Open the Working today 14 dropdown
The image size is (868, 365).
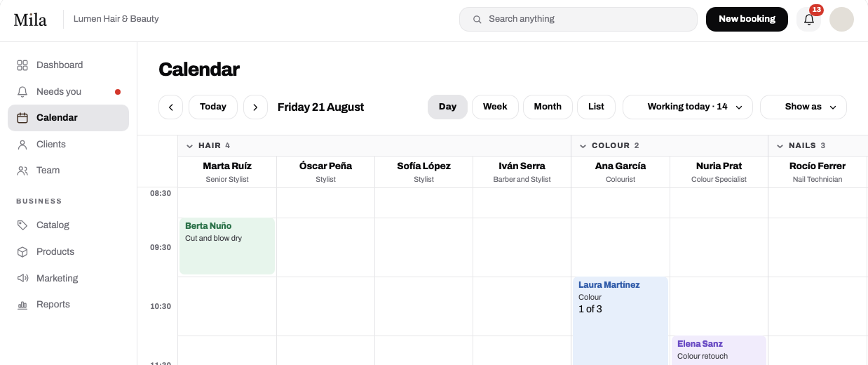tap(688, 107)
